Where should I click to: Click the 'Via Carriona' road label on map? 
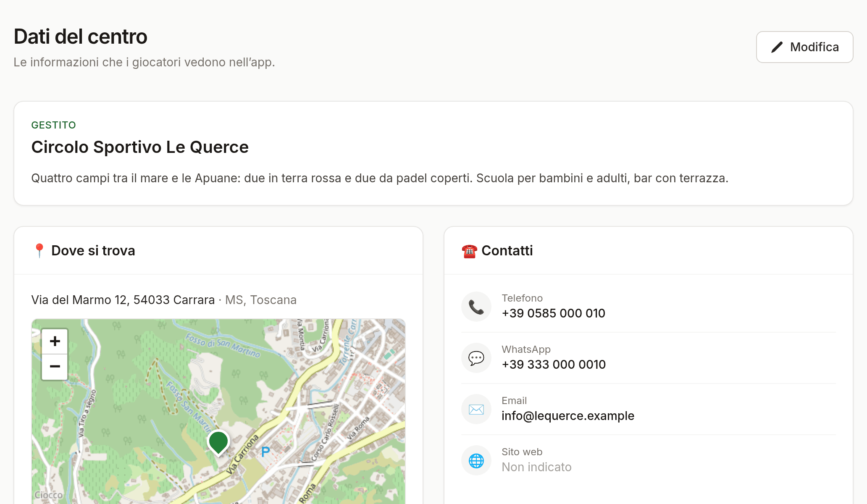243,455
